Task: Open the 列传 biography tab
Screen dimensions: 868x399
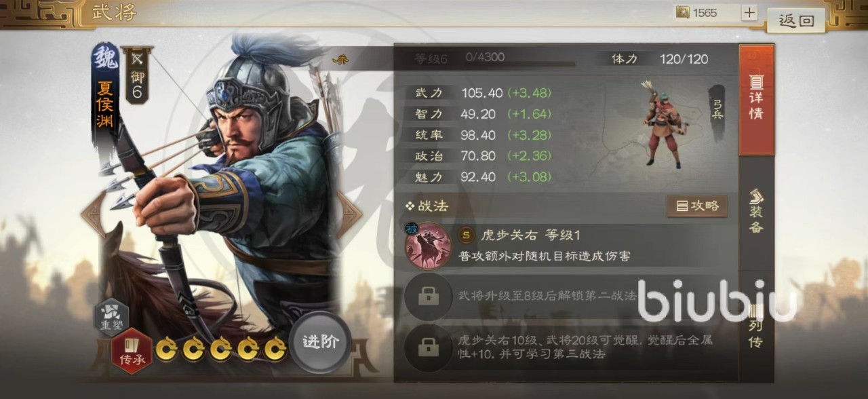Action: [x=756, y=326]
